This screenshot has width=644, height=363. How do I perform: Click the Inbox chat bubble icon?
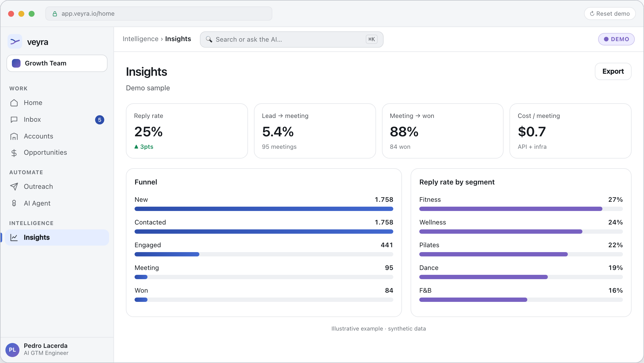click(14, 120)
